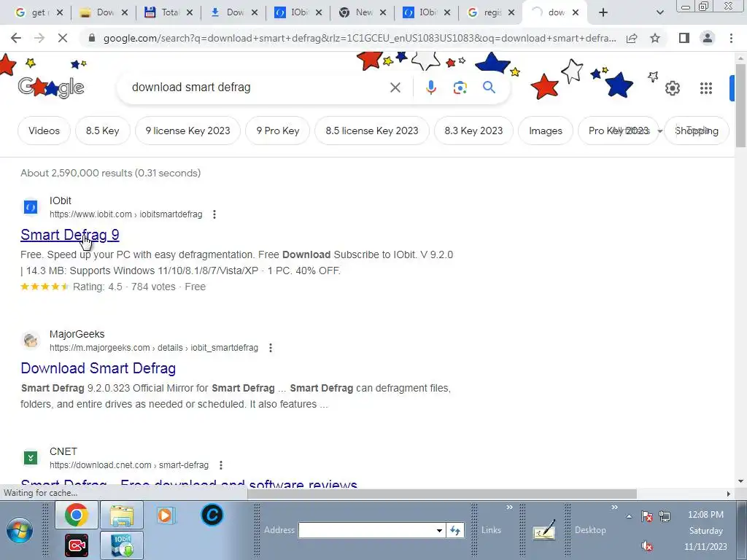Open more options for the IObit result
Viewport: 747px width, 560px height.
click(x=214, y=214)
